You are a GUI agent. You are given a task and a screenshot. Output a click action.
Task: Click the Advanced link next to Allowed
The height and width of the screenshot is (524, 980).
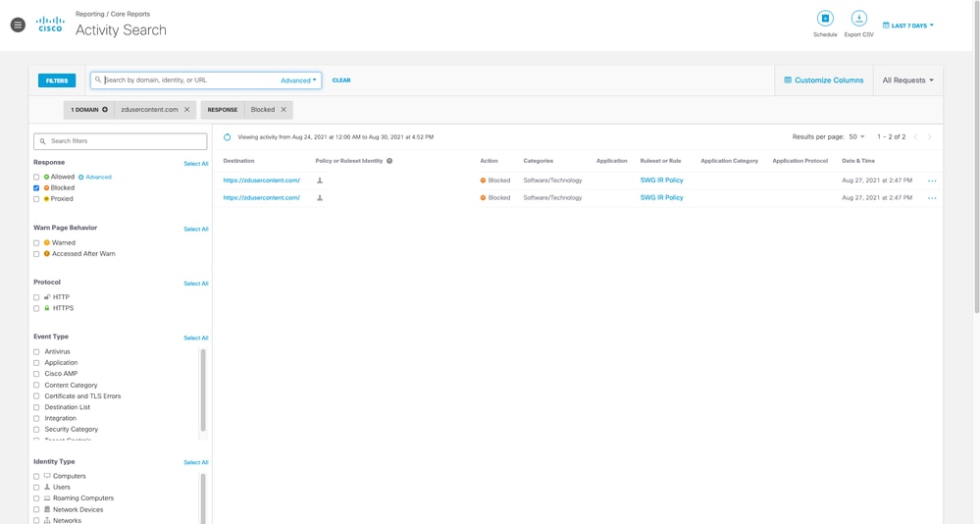98,177
